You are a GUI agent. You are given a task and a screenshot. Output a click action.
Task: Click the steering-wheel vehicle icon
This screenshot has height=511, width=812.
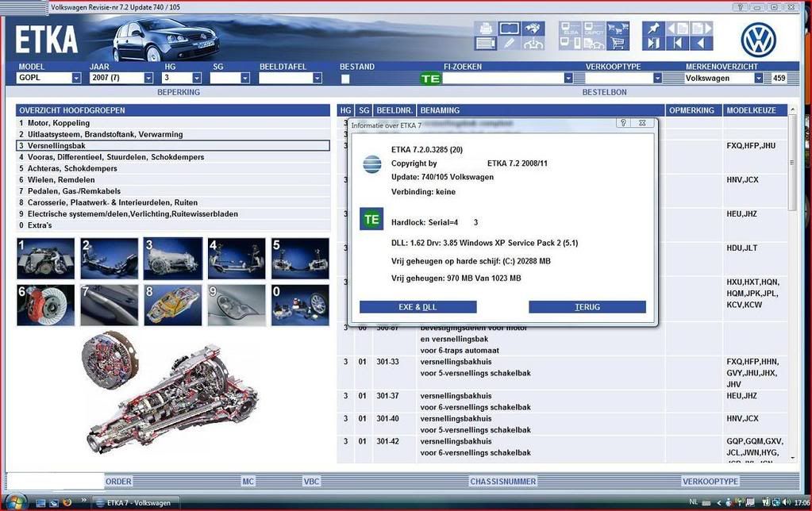point(533,44)
